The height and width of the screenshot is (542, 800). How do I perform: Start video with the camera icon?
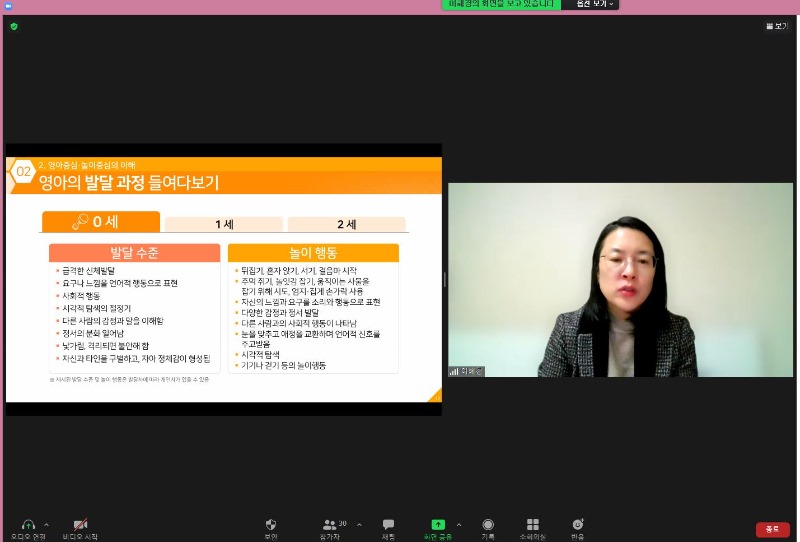coord(80,525)
